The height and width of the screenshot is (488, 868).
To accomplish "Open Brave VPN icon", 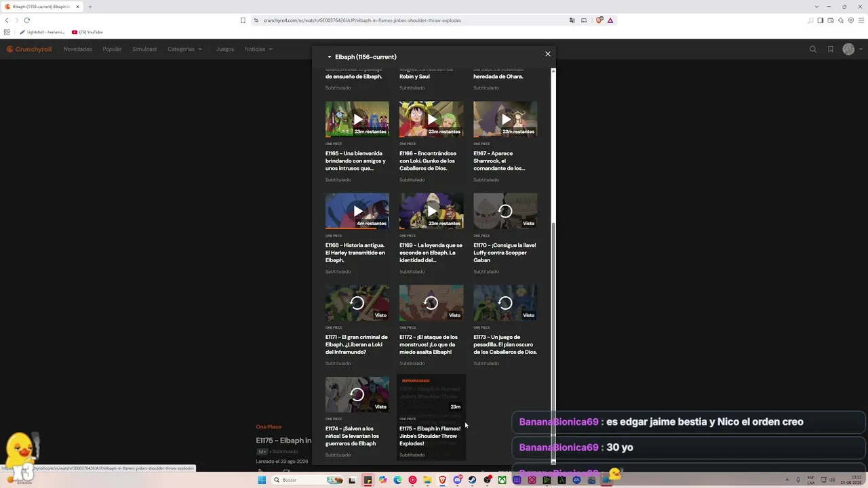I will click(x=851, y=20).
